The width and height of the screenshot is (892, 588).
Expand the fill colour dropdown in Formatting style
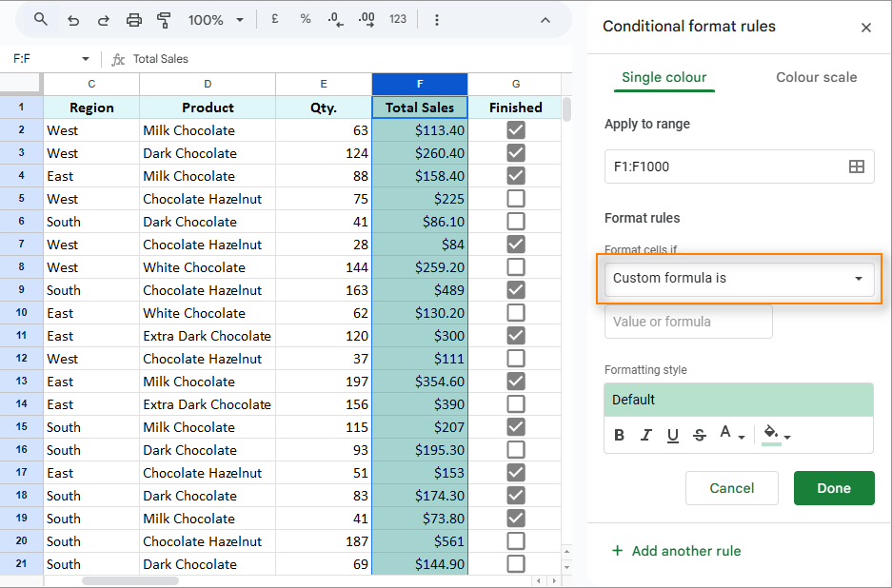click(775, 435)
